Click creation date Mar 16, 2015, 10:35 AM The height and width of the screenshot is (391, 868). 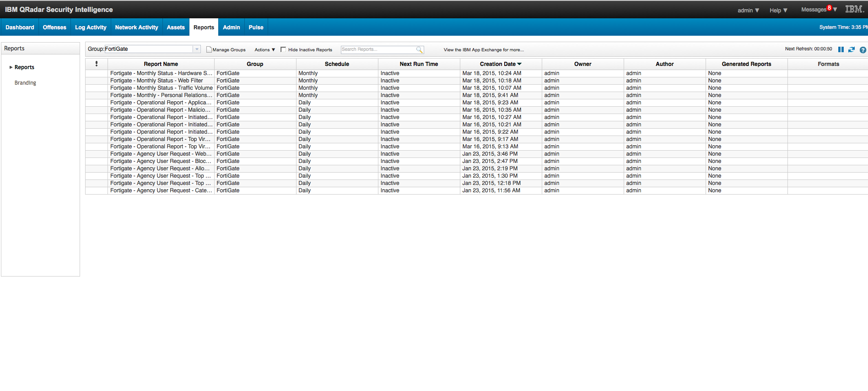coord(491,110)
